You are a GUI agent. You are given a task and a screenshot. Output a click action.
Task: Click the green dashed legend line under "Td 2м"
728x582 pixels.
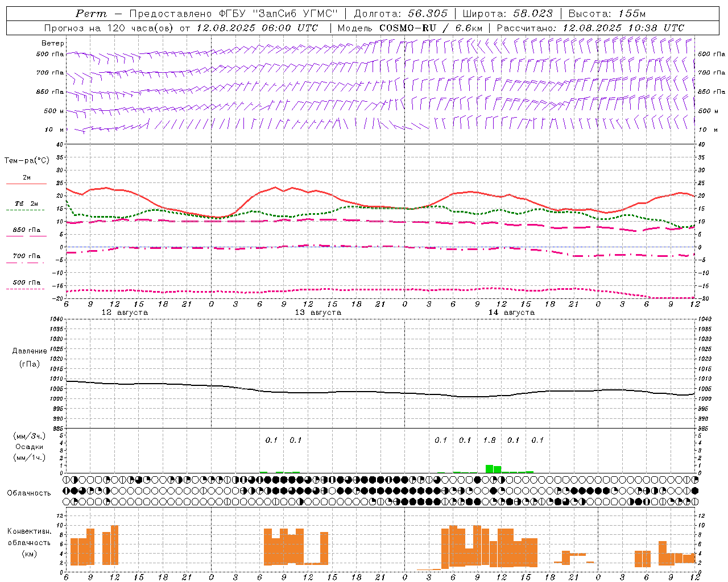(26, 210)
